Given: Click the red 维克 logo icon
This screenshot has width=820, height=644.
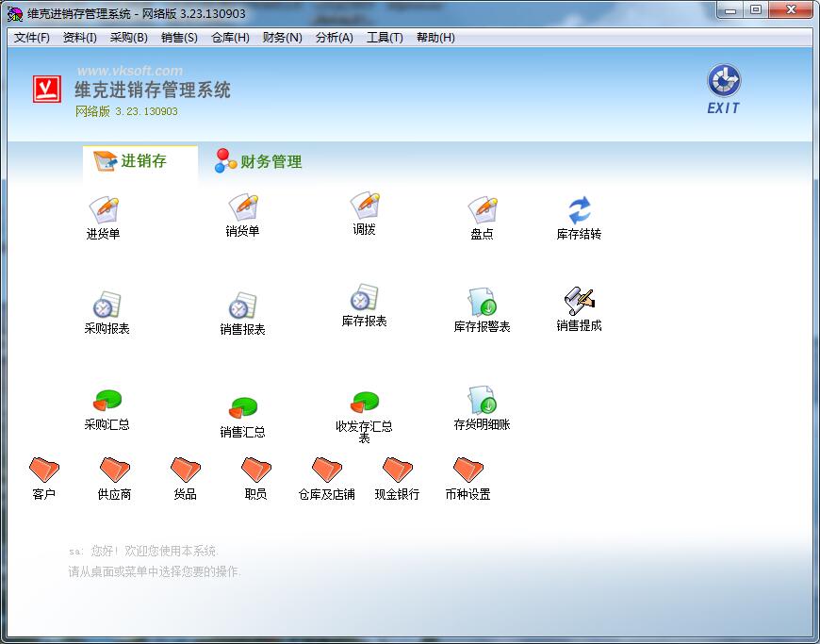Looking at the screenshot, I should (47, 89).
